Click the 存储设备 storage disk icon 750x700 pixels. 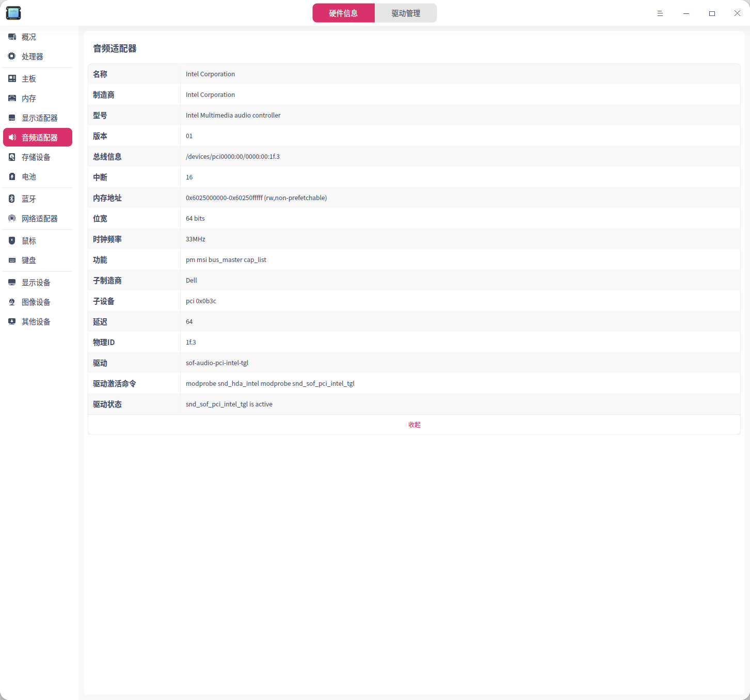tap(12, 157)
